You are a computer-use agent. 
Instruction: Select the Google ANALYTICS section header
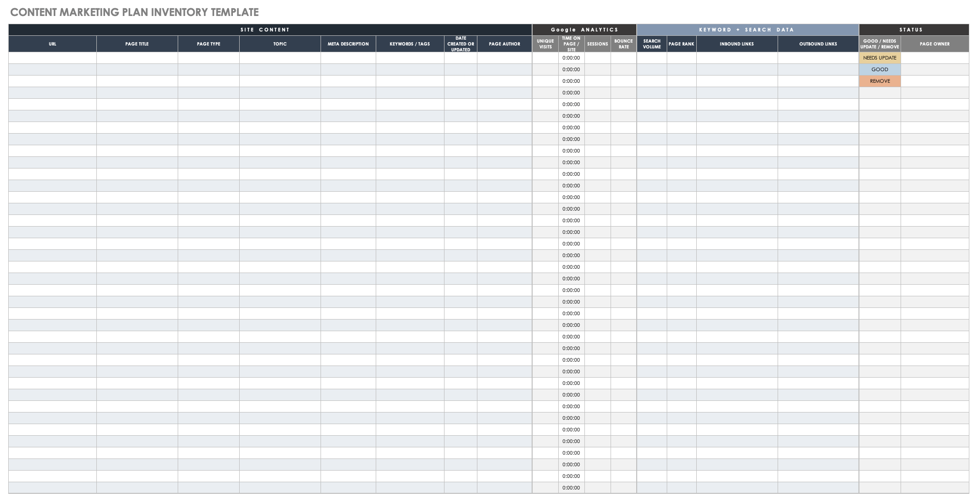point(584,30)
